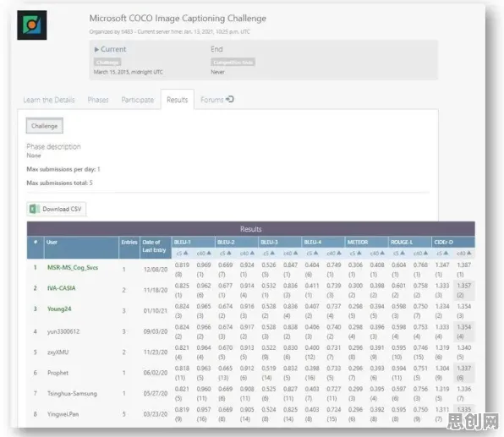Switch to the Phases tab

(98, 100)
